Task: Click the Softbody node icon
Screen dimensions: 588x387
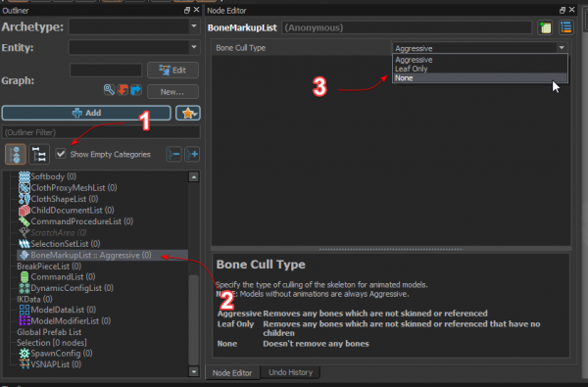Action: tap(24, 176)
